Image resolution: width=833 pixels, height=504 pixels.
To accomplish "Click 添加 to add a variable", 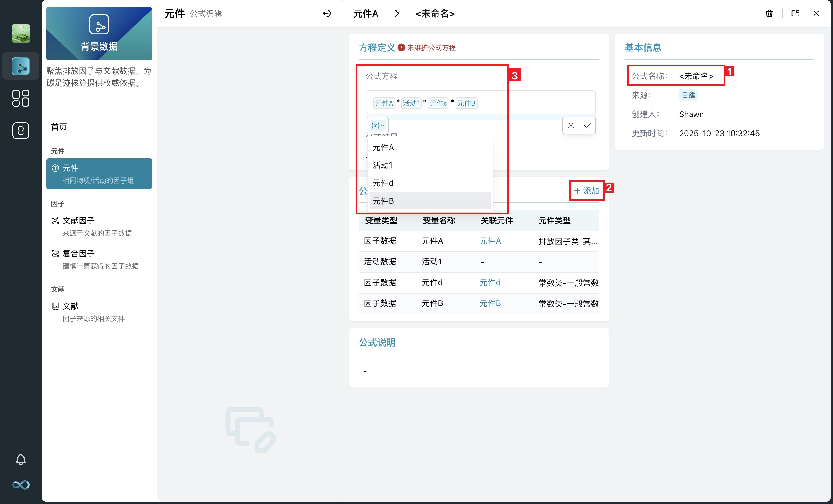I will tap(586, 191).
